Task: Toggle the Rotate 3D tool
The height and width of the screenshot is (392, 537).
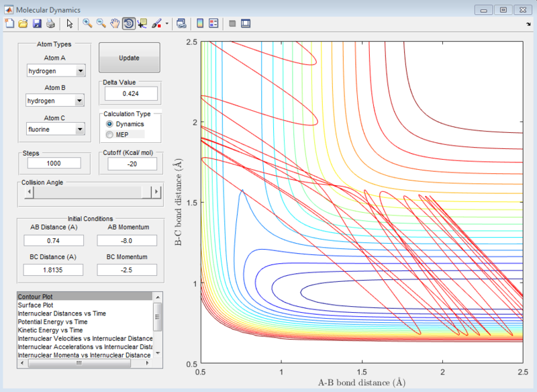Action: (x=128, y=23)
